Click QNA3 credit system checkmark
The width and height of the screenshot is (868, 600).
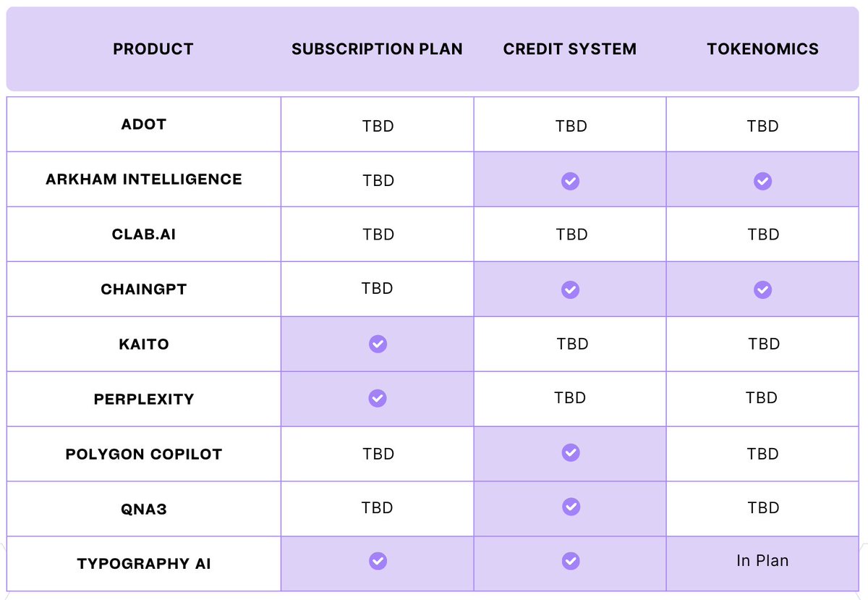coord(570,506)
